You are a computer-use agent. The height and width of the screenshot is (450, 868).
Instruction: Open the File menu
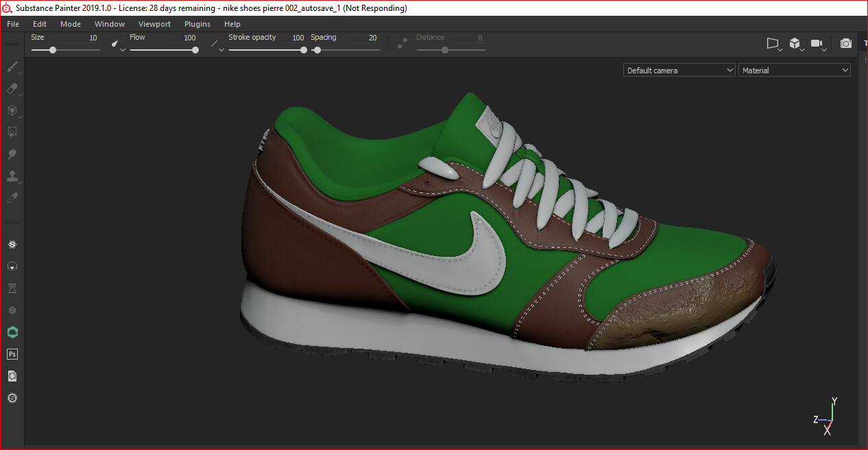[x=13, y=24]
